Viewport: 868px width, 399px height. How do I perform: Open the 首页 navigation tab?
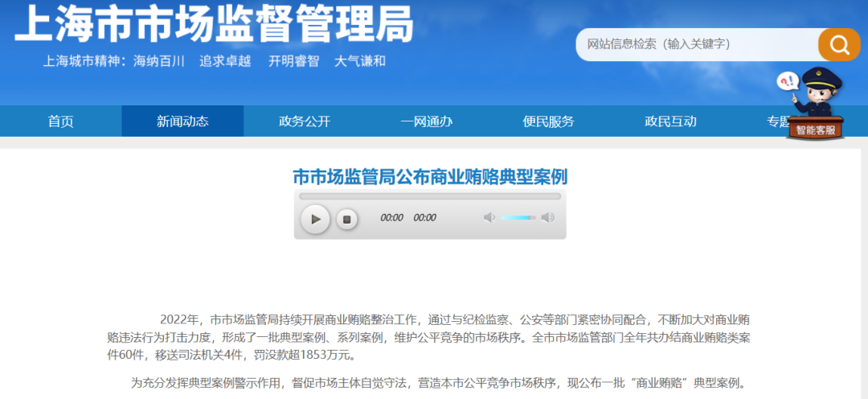pos(61,121)
